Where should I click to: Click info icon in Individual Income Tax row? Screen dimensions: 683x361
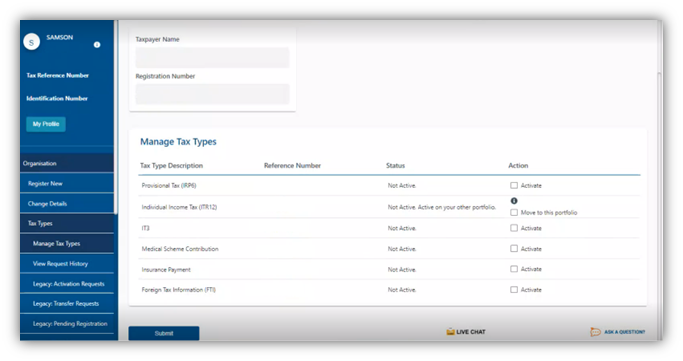514,201
